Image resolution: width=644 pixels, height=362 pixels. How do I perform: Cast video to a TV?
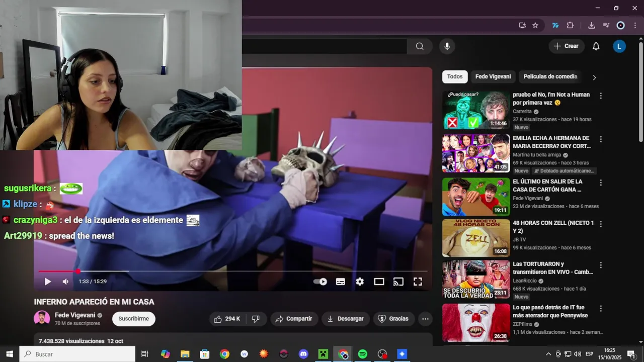tap(398, 282)
